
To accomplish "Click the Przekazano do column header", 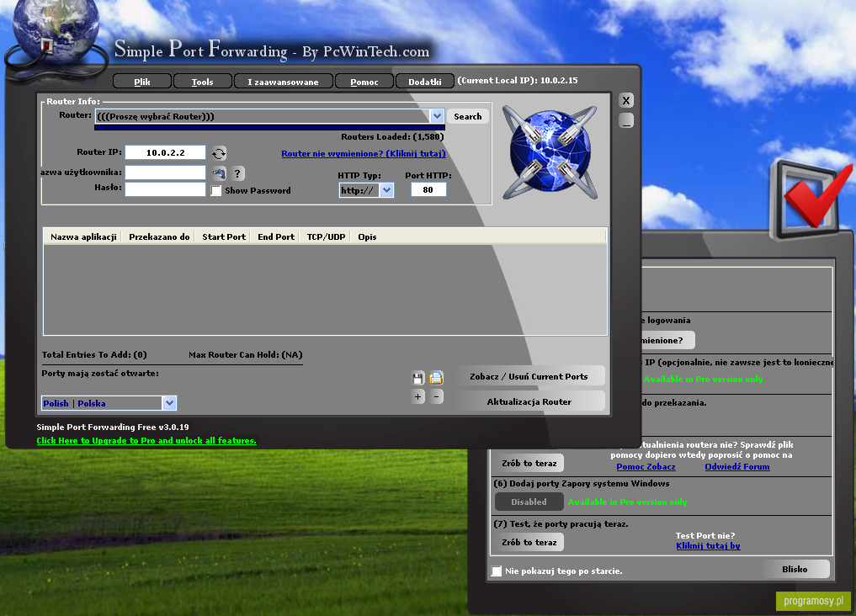I will click(159, 236).
